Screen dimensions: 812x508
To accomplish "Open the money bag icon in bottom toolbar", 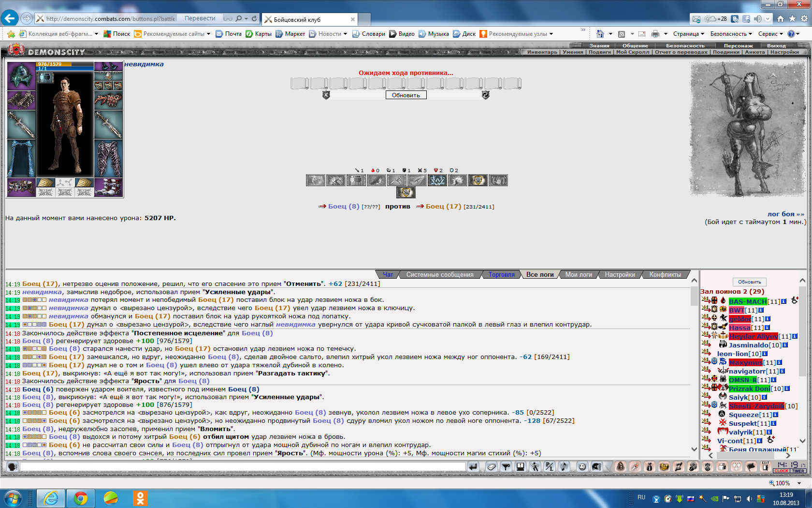I will click(650, 467).
